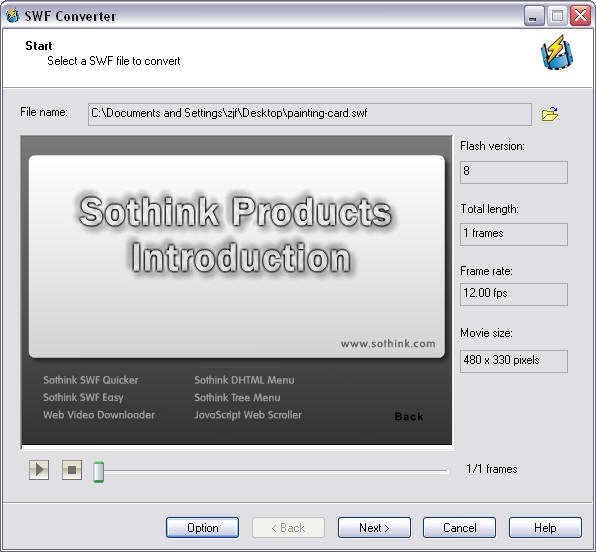Click the Movie size field
Image resolution: width=596 pixels, height=552 pixels.
[514, 361]
